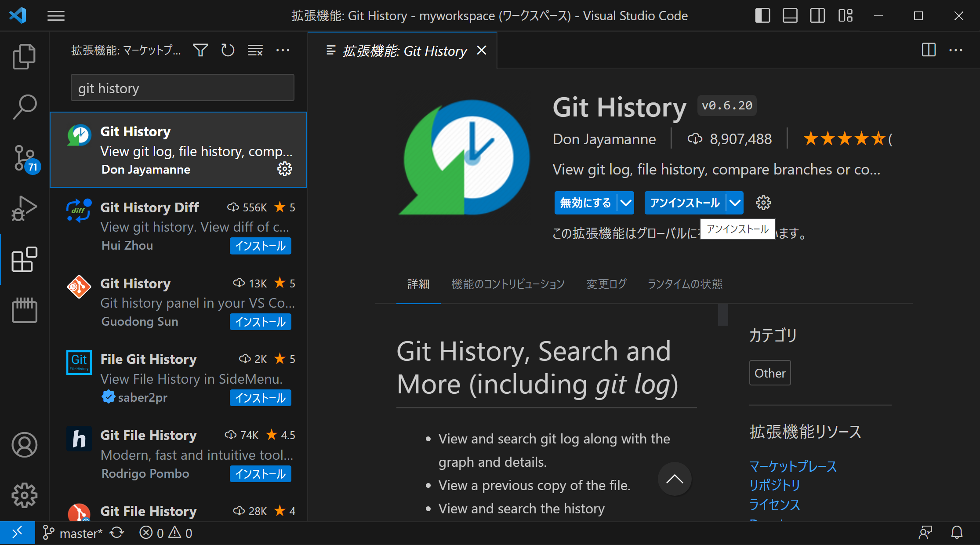Expand the 無効にする dropdown arrow

[626, 203]
